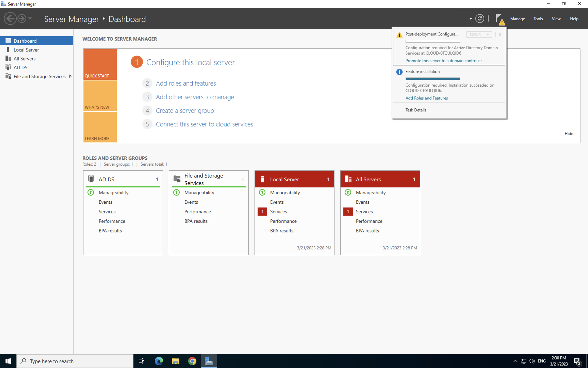Click Local Server Services red alert badge
588x368 pixels.
click(x=262, y=211)
